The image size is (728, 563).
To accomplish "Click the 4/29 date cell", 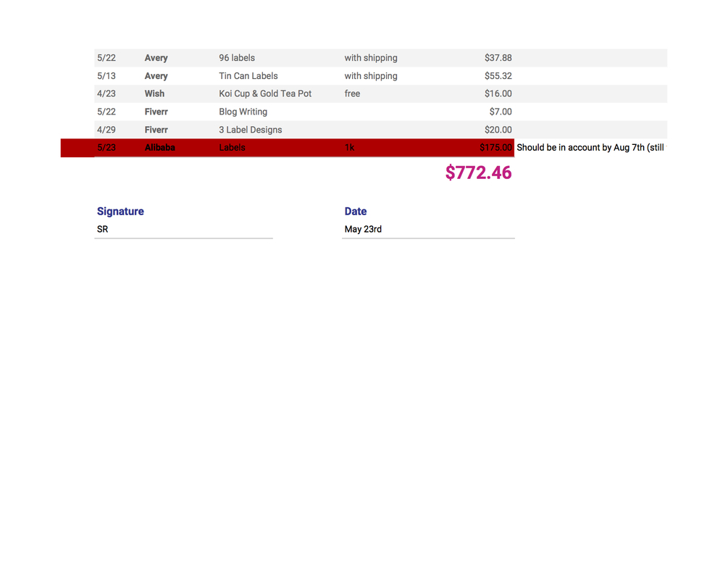I will (106, 130).
